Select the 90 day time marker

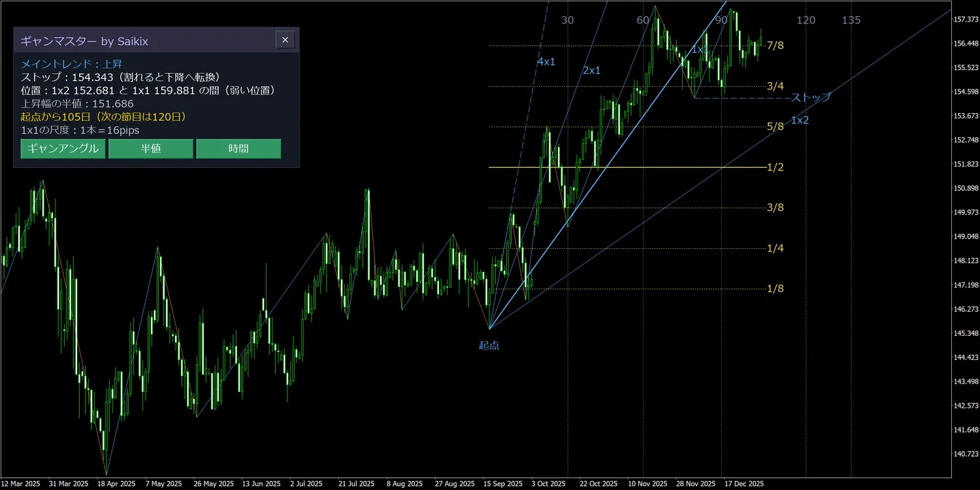[x=721, y=20]
